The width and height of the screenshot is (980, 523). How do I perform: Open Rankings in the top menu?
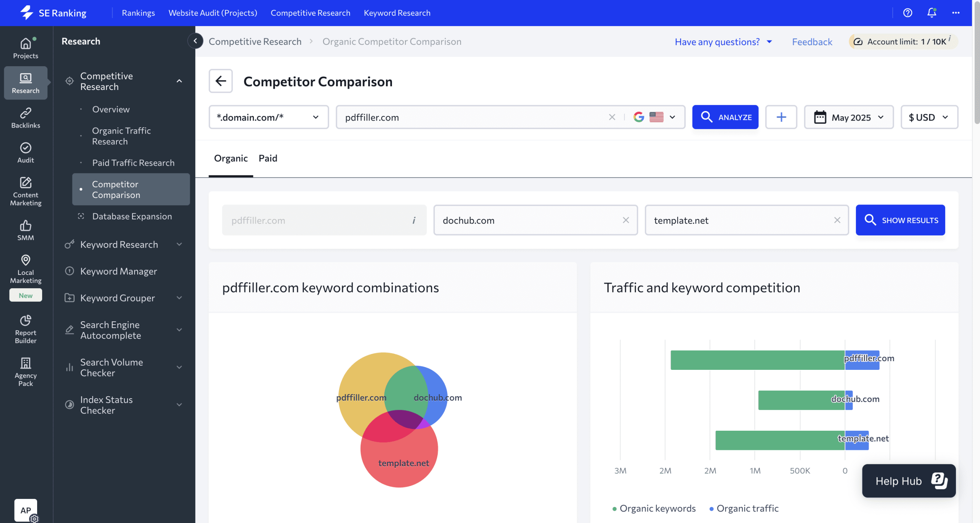(x=138, y=13)
